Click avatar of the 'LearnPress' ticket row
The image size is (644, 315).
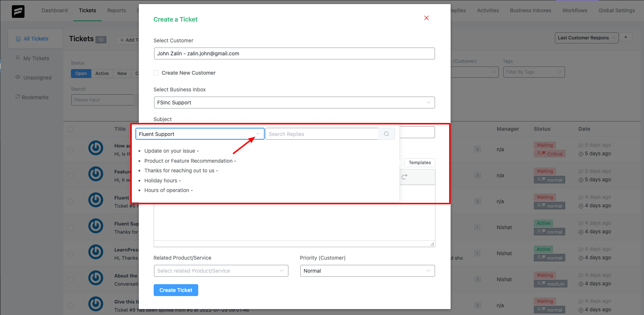[96, 252]
